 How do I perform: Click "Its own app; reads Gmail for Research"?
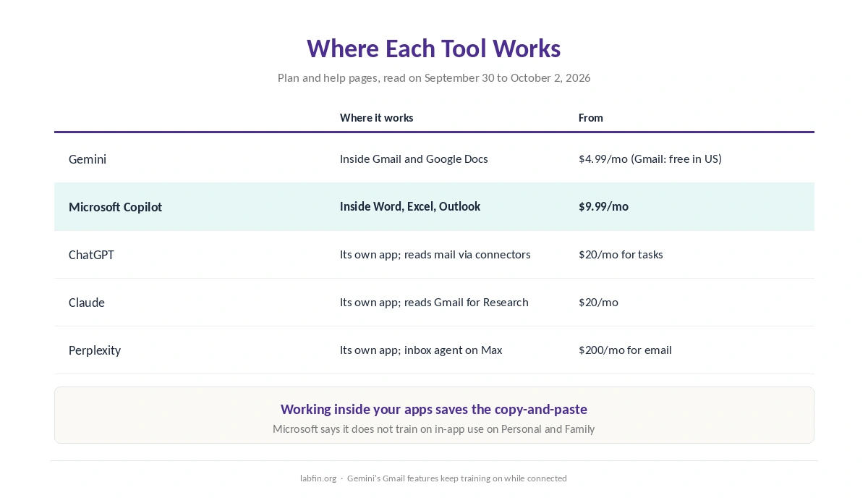[434, 303]
